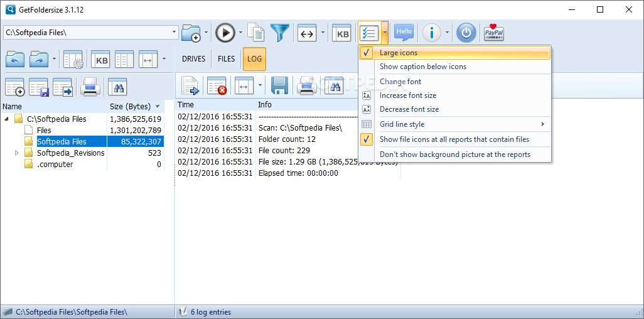Switch to the FILES tab
Image resolution: width=644 pixels, height=319 pixels.
pos(227,59)
